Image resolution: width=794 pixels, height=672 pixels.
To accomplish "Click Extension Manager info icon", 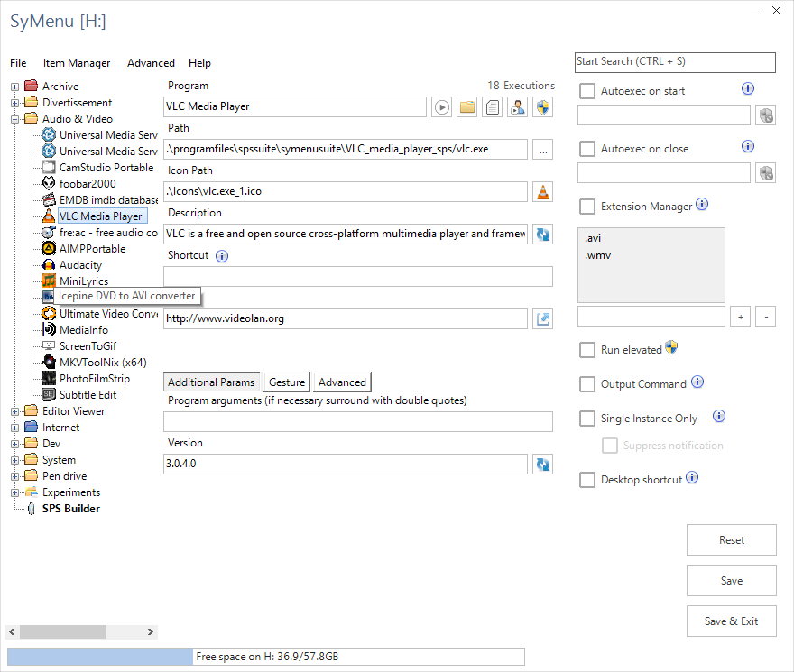I will 702,204.
